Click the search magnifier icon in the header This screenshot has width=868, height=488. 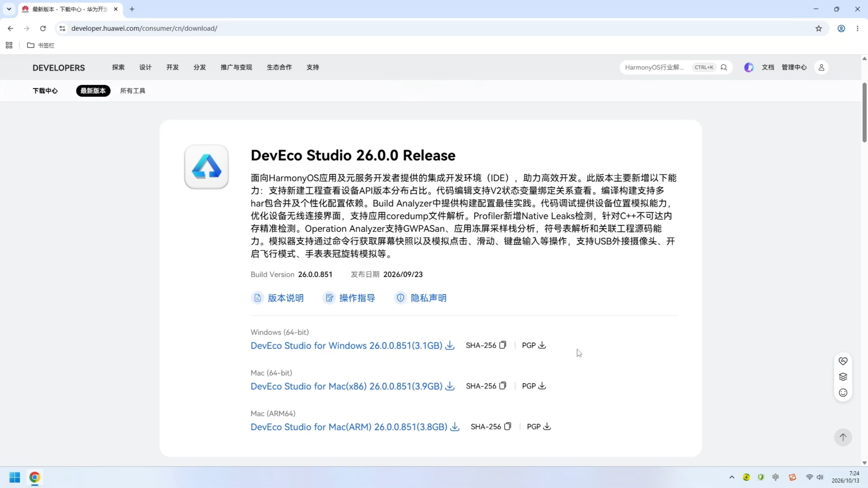(724, 67)
